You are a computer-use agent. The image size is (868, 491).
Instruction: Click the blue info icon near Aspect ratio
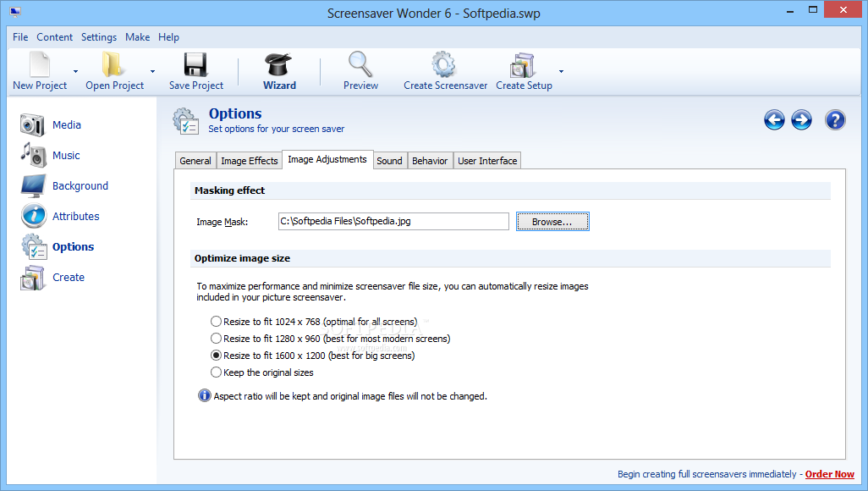click(204, 395)
